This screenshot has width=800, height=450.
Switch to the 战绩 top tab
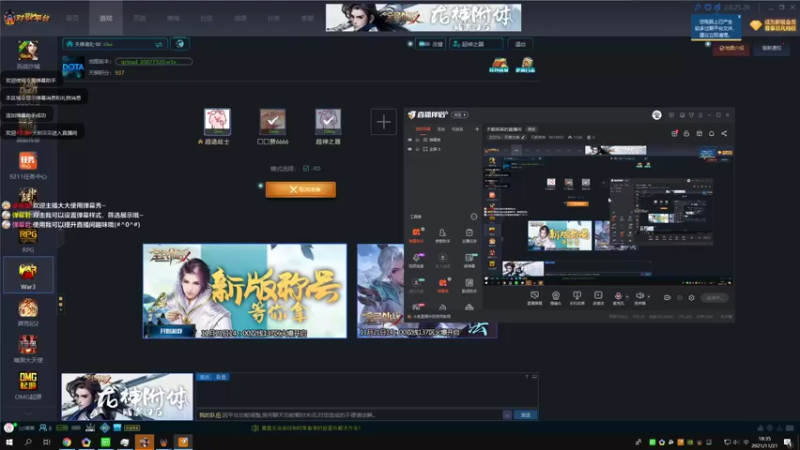point(240,18)
